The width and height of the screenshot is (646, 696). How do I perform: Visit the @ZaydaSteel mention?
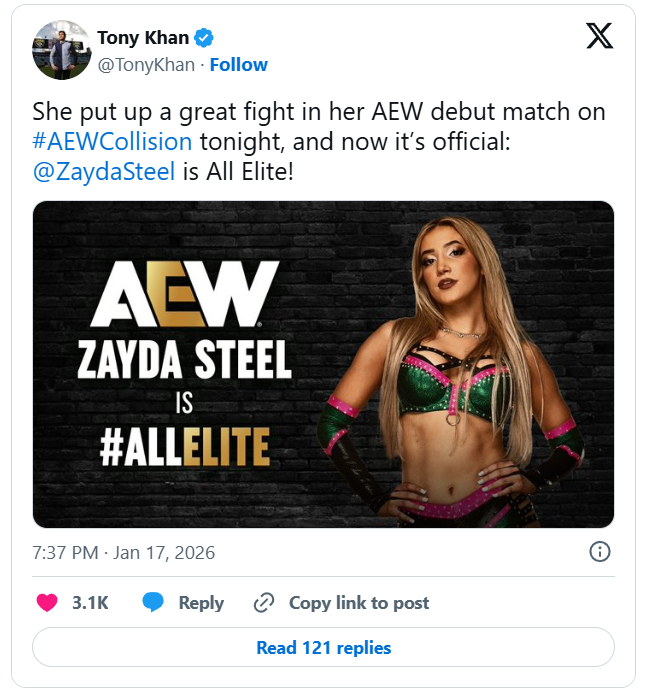[104, 171]
